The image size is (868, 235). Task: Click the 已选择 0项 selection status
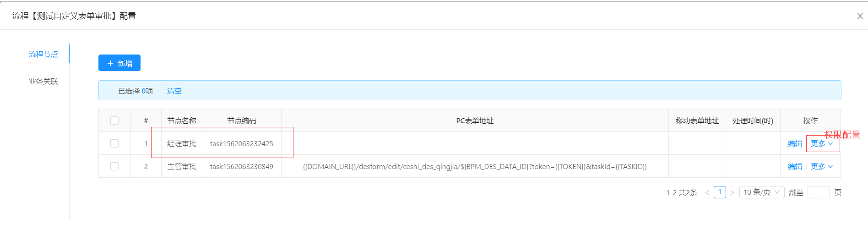pyautogui.click(x=136, y=91)
